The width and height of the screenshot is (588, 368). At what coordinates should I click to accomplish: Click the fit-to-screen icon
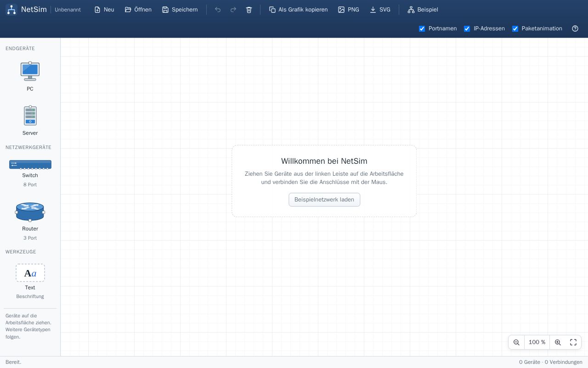[x=573, y=342]
